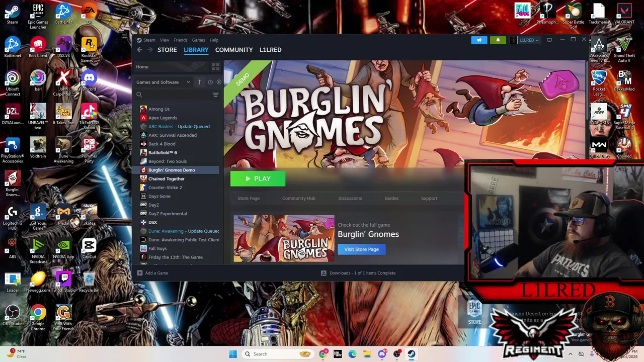Open Discord desktop shortcut
The image size is (644, 362).
click(x=89, y=81)
